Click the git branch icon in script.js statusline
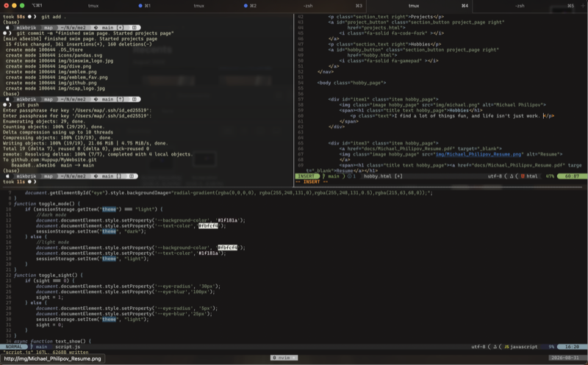The width and height of the screenshot is (588, 365). (32, 347)
